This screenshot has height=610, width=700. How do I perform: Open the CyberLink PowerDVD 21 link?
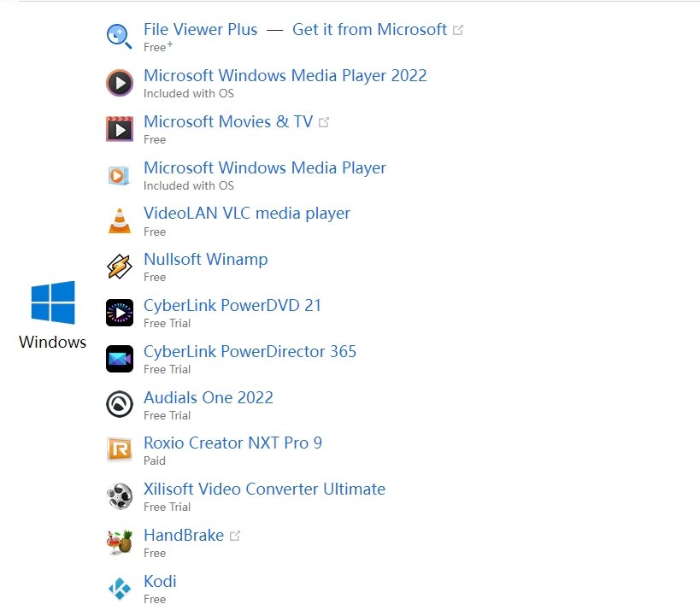click(x=232, y=306)
